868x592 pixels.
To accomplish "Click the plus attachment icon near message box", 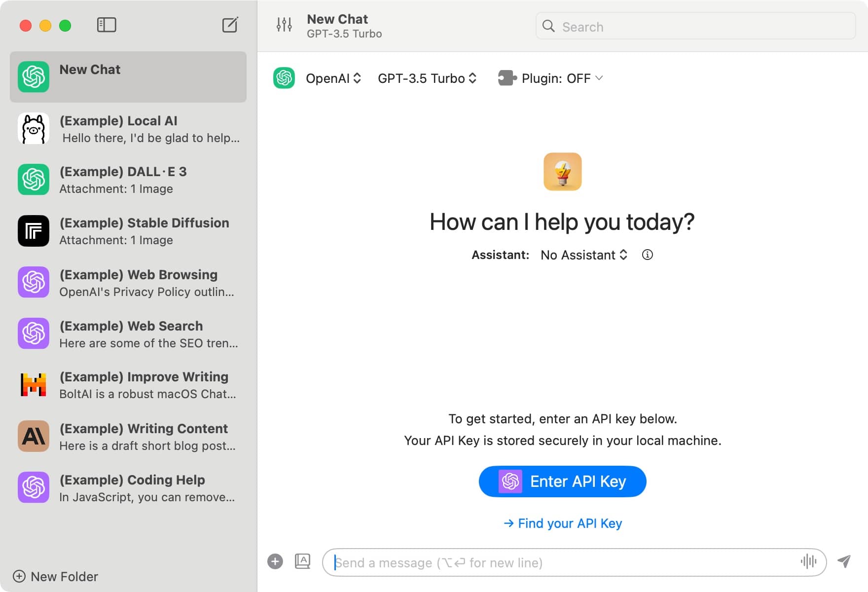I will pyautogui.click(x=275, y=561).
